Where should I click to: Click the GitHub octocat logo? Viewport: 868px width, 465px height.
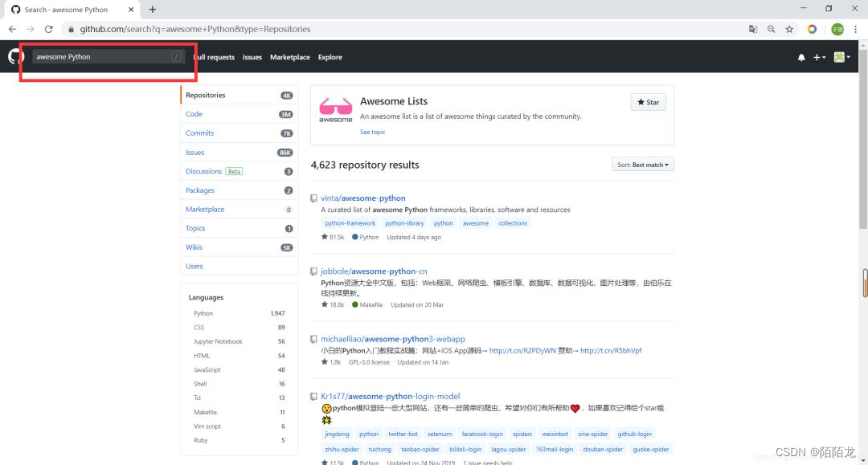click(x=15, y=56)
